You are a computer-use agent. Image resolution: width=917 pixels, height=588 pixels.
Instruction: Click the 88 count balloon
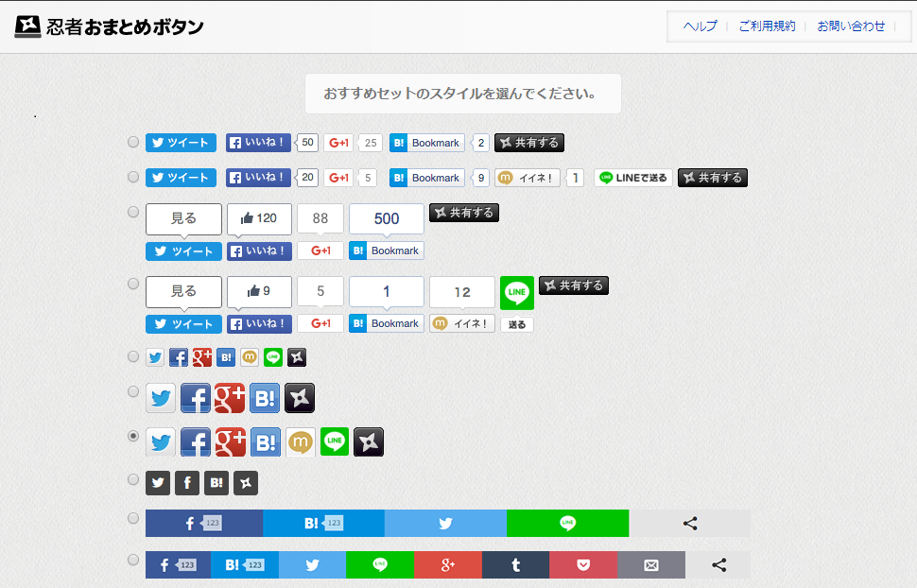pos(320,219)
